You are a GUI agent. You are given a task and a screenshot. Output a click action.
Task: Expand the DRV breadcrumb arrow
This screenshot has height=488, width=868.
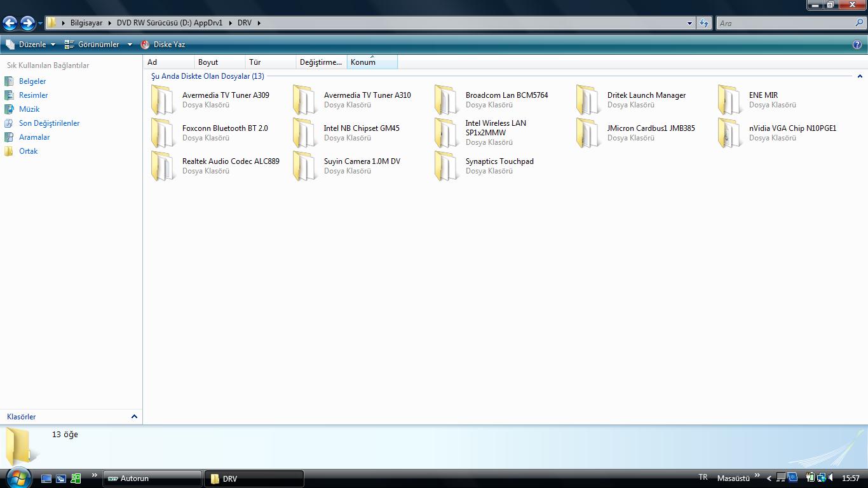click(x=259, y=23)
